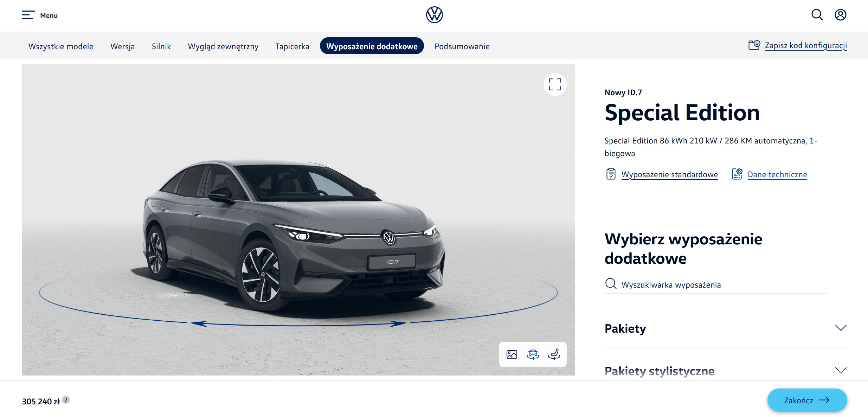
Task: Select the exterior car view icon
Action: click(533, 354)
